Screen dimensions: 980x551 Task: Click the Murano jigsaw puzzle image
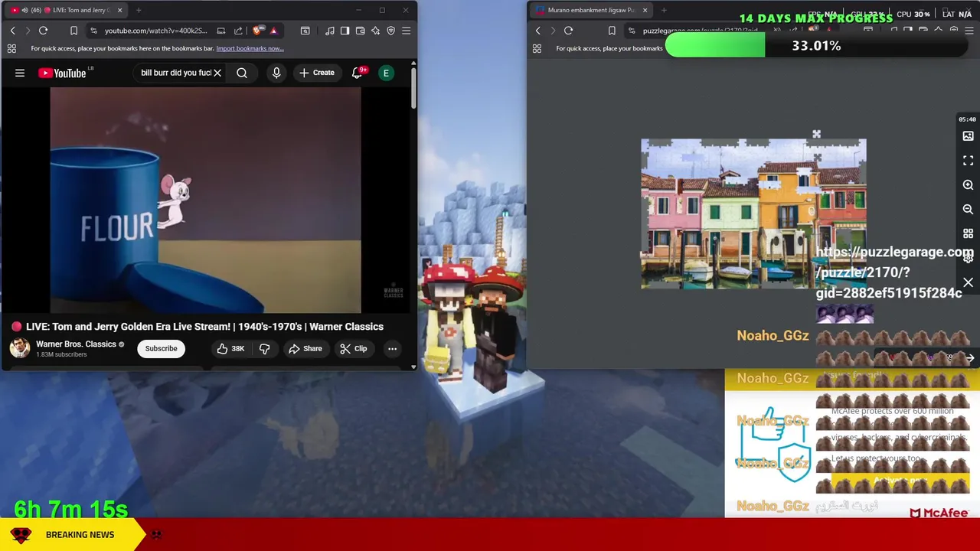click(x=753, y=214)
